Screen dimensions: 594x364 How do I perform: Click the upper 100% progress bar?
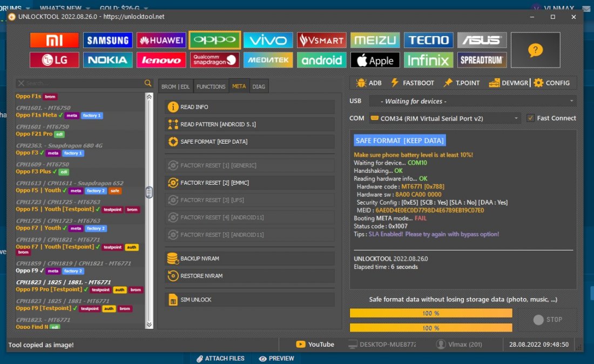pos(431,313)
